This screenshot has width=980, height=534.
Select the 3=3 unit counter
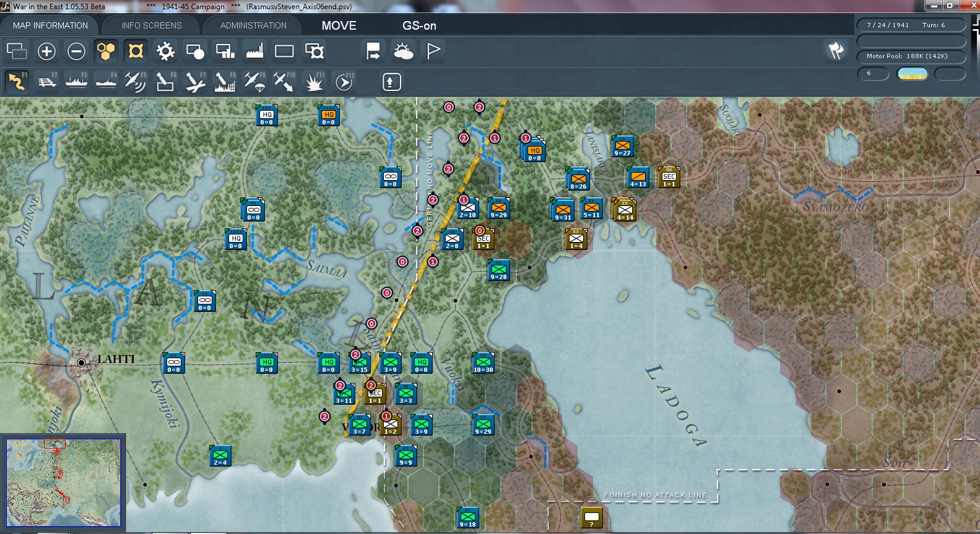tap(406, 394)
